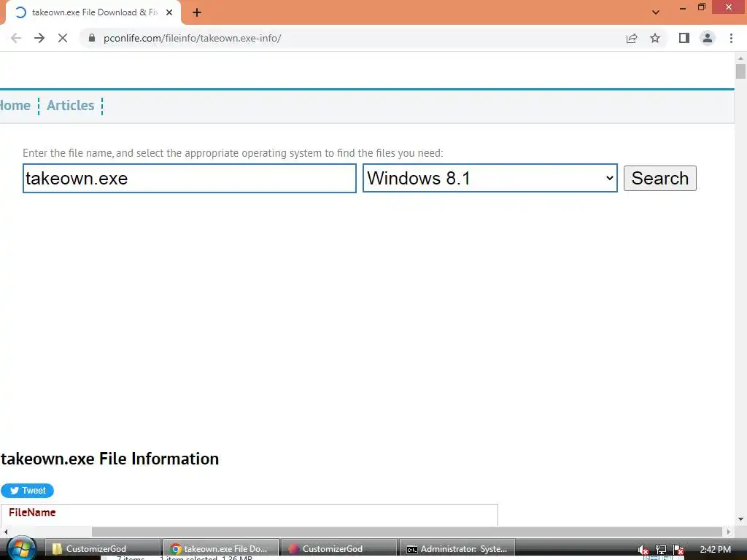Switch to Administrator command prompt taskbar item
747x560 pixels.
457,549
